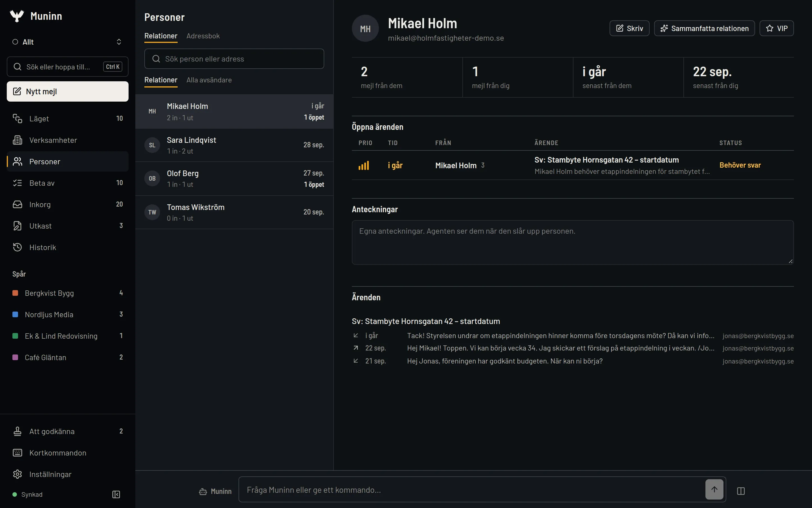Screen dimensions: 812x508
Task: Select the Café Gläntan purple track
Action: pos(67,358)
